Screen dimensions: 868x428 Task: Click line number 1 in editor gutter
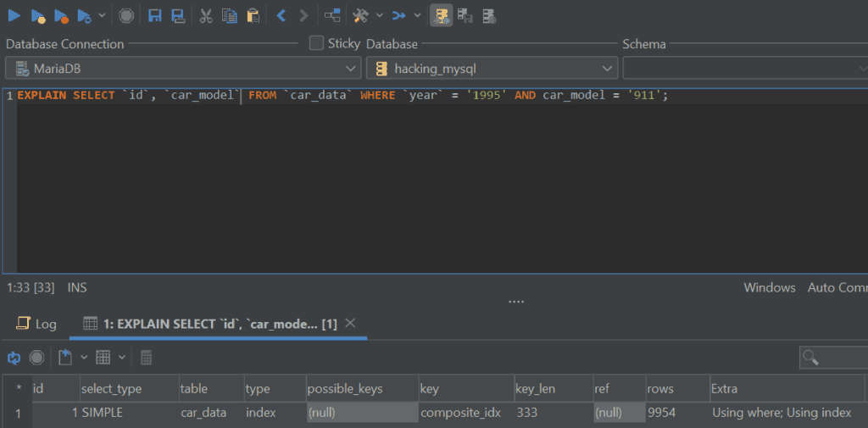pyautogui.click(x=9, y=96)
